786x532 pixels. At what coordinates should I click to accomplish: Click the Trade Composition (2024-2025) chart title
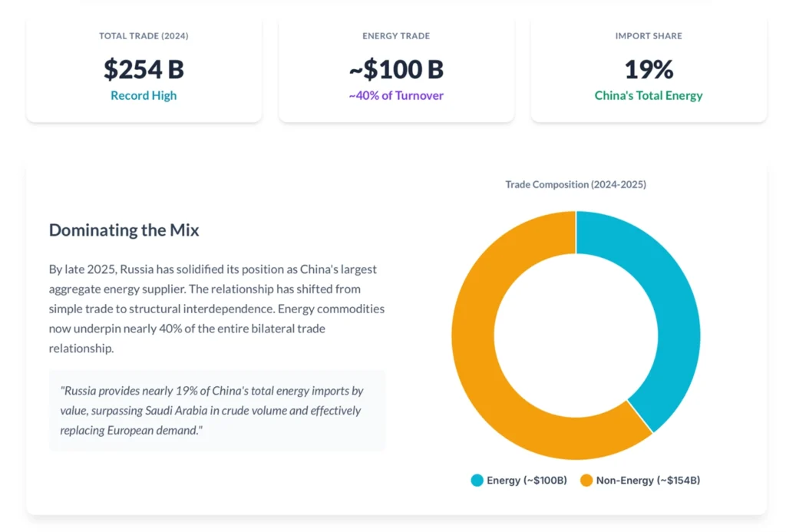point(576,185)
